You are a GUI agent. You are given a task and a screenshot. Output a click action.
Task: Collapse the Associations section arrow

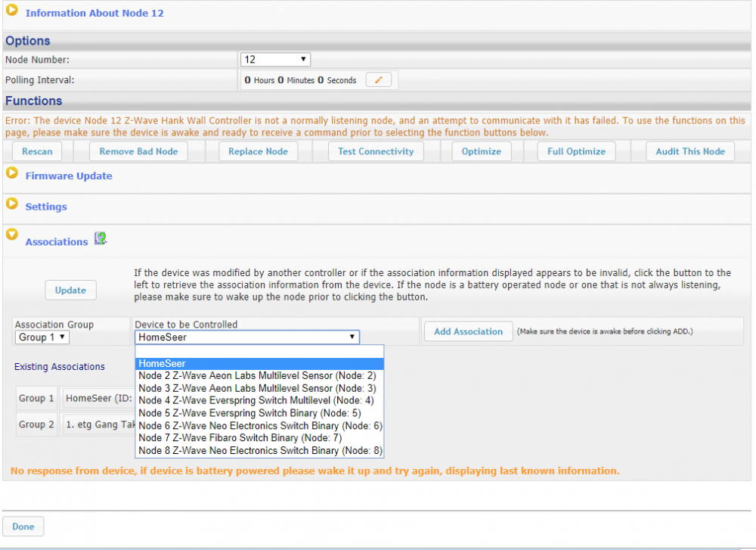click(x=12, y=235)
